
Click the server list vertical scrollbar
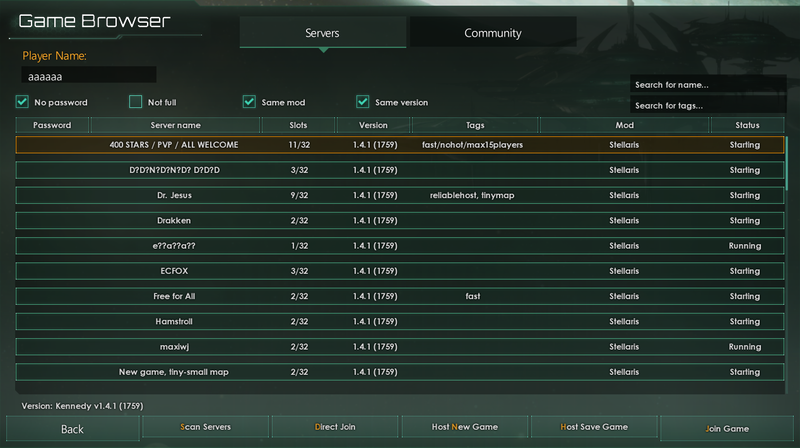coord(787,163)
